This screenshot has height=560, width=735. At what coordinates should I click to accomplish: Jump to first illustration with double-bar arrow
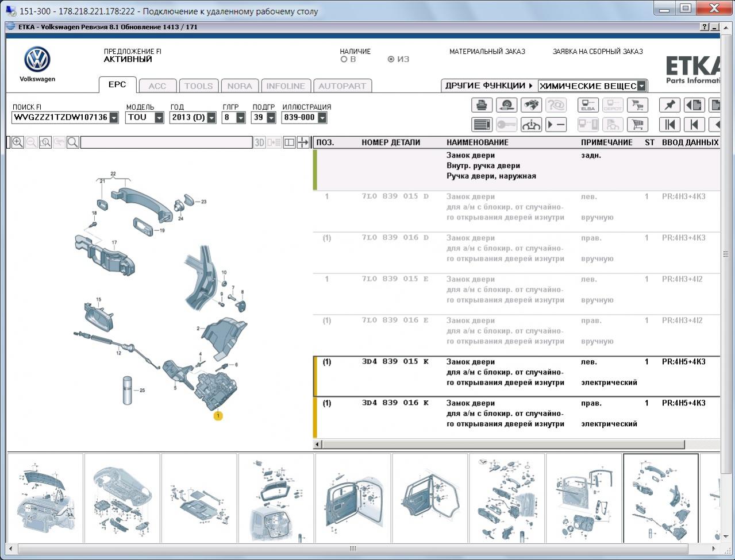[669, 124]
